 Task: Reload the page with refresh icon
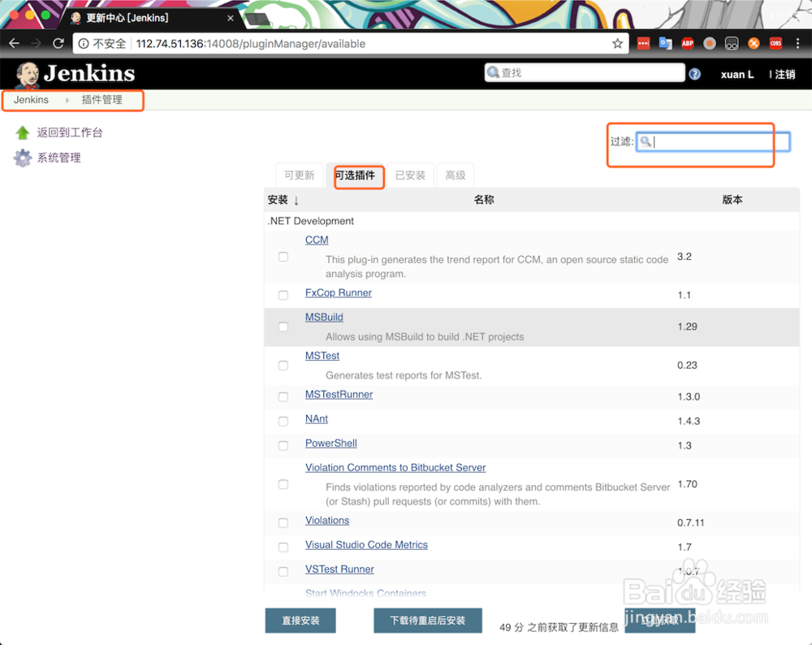coord(58,44)
